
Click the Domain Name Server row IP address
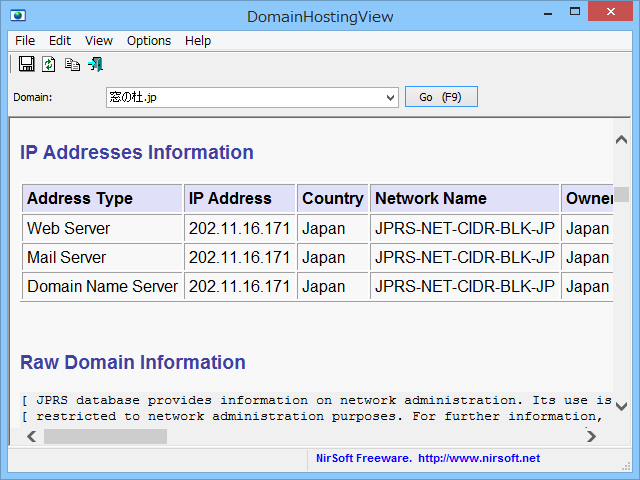[240, 287]
